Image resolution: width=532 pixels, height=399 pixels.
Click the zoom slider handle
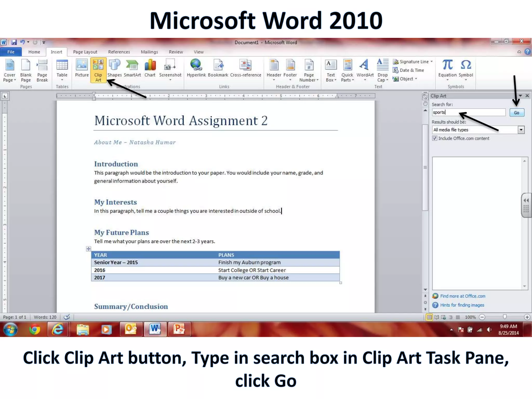(x=505, y=317)
